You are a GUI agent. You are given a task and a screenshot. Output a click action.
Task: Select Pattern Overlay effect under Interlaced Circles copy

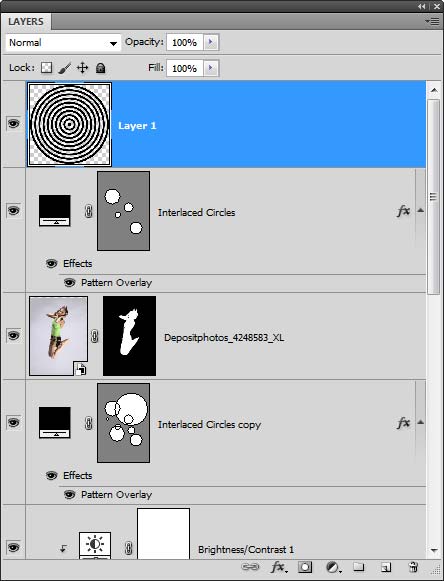coord(116,495)
